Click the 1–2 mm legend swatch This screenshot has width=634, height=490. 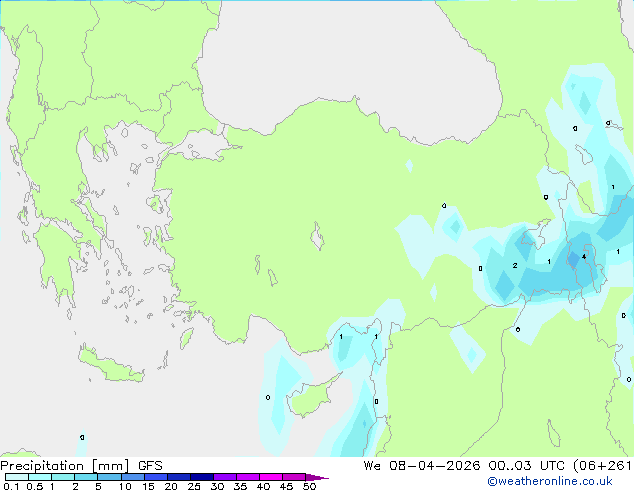(63, 477)
